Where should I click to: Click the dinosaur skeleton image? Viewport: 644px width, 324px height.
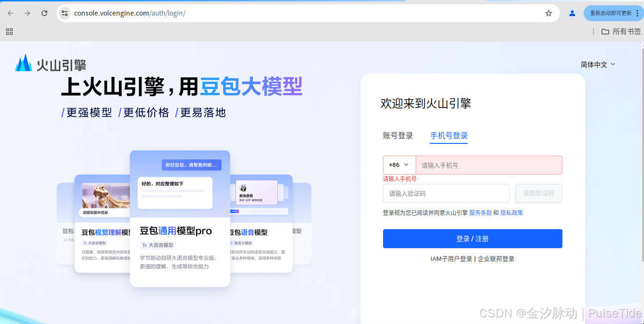click(x=106, y=196)
